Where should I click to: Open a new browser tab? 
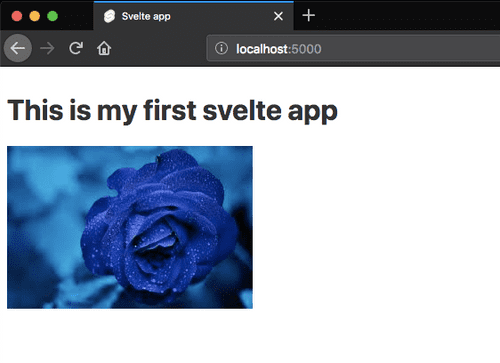tap(309, 15)
